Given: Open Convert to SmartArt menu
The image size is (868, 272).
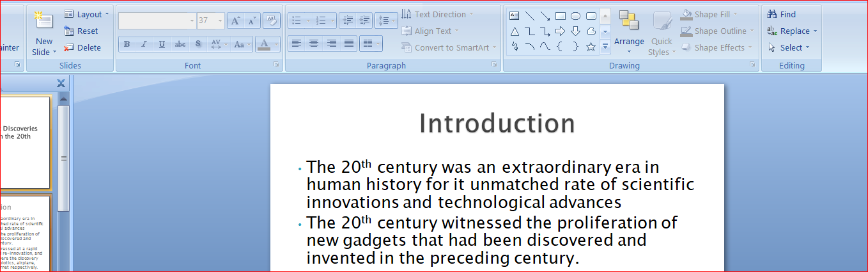Looking at the screenshot, I should click(449, 47).
